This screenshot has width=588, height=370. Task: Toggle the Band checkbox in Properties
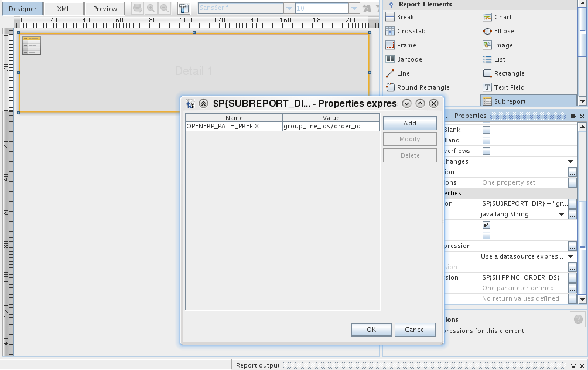pos(486,141)
